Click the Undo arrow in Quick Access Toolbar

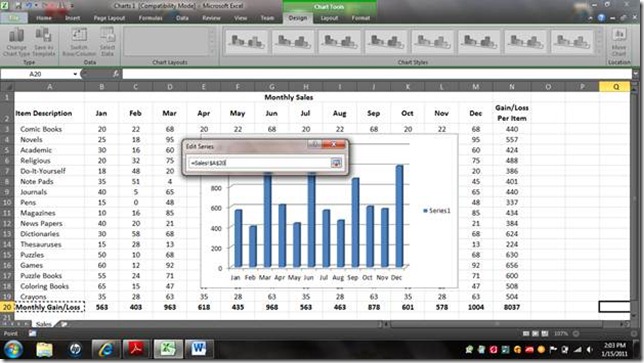pyautogui.click(x=29, y=6)
